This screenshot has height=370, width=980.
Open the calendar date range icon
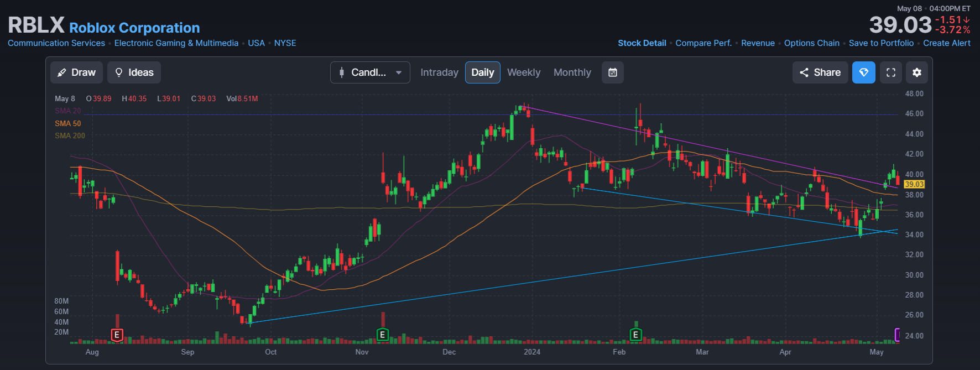tap(613, 72)
